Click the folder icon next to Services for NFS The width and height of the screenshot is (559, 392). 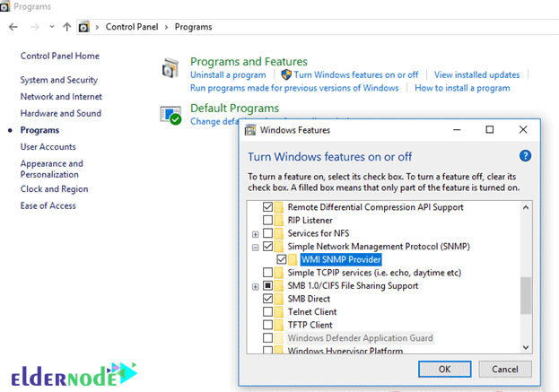click(279, 233)
